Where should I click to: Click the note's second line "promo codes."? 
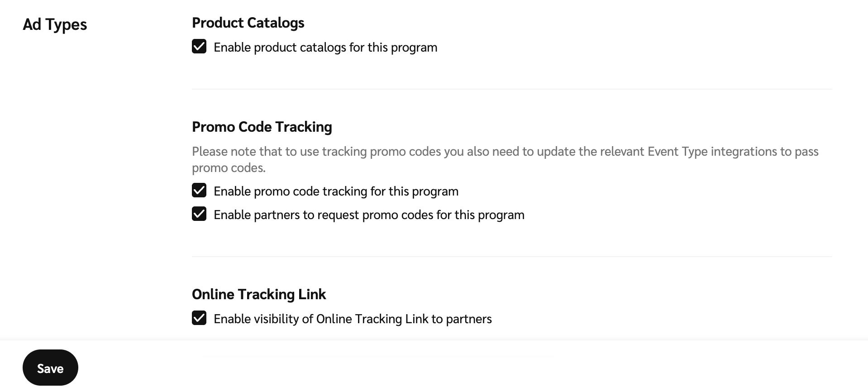click(229, 168)
